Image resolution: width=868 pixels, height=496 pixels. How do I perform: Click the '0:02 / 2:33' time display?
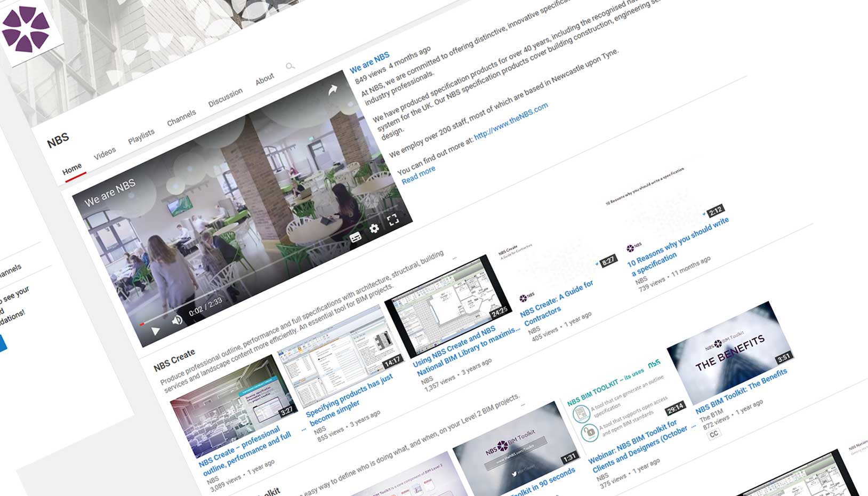pyautogui.click(x=205, y=307)
